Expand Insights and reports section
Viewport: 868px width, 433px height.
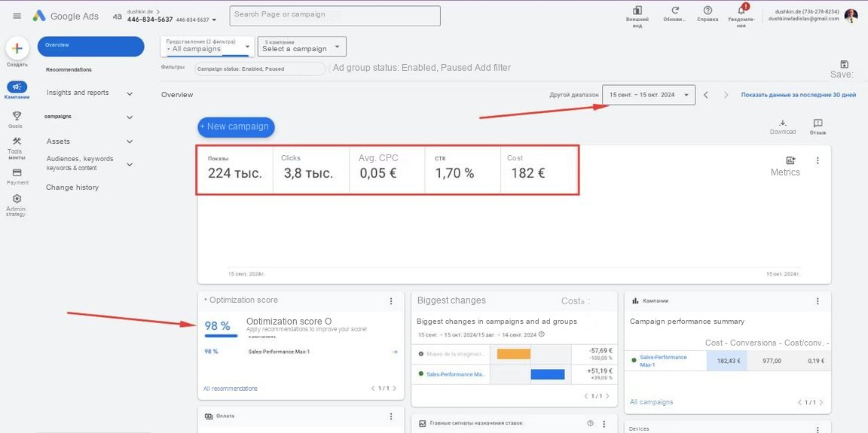tap(130, 93)
